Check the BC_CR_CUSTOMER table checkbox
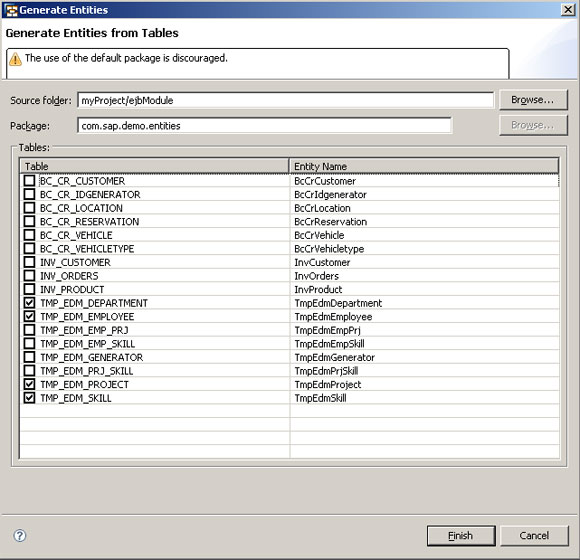Viewport: 580px width, 560px height. (29, 181)
